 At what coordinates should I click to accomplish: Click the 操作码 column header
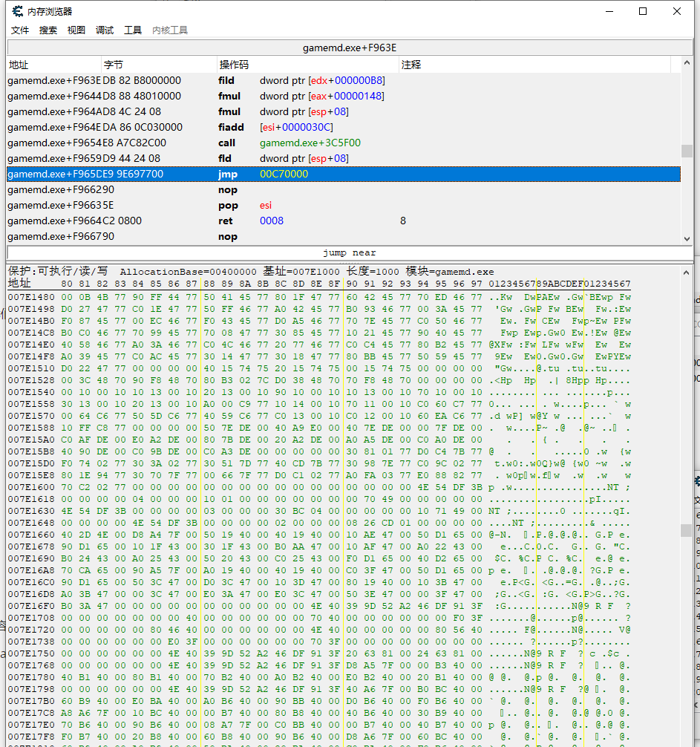point(308,65)
